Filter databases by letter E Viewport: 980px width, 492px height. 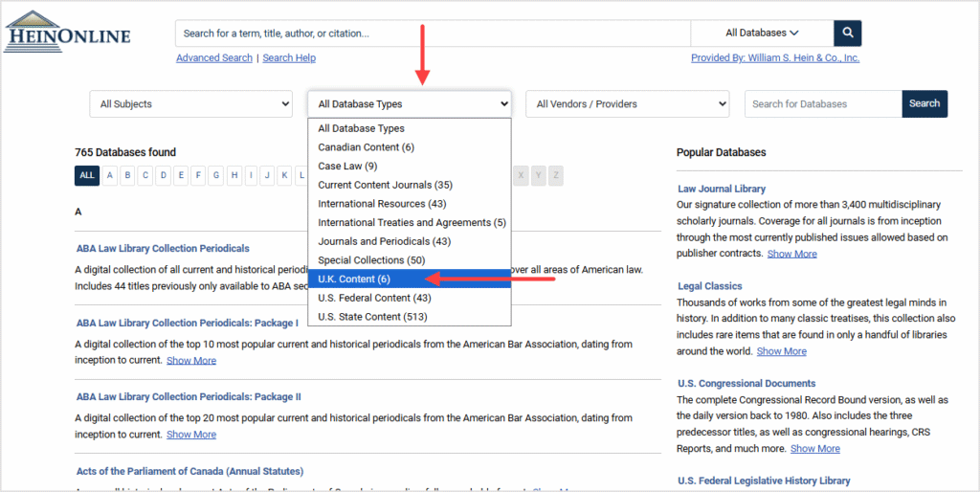point(181,176)
